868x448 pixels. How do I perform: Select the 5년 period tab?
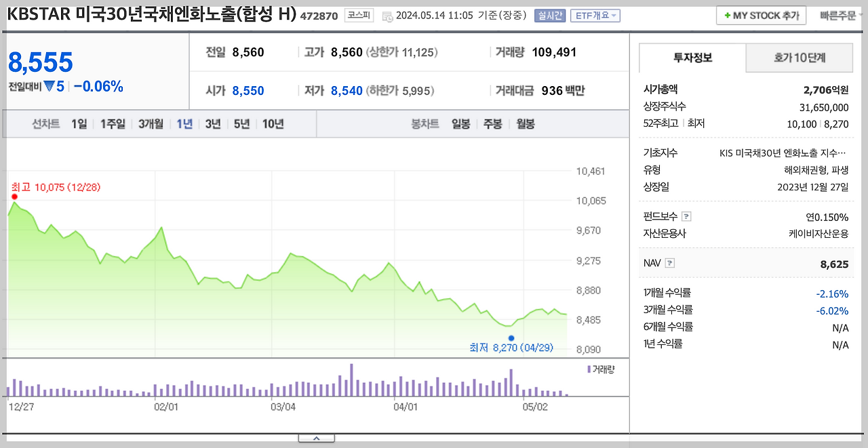pos(243,124)
